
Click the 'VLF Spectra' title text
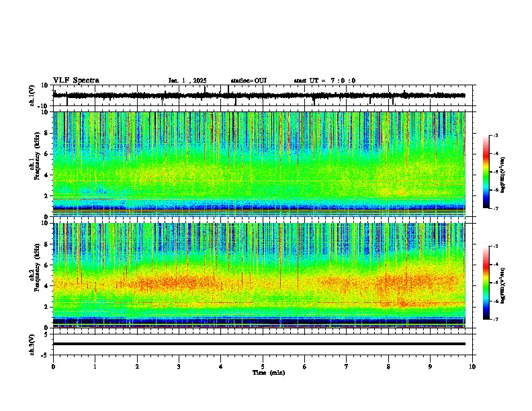76,81
